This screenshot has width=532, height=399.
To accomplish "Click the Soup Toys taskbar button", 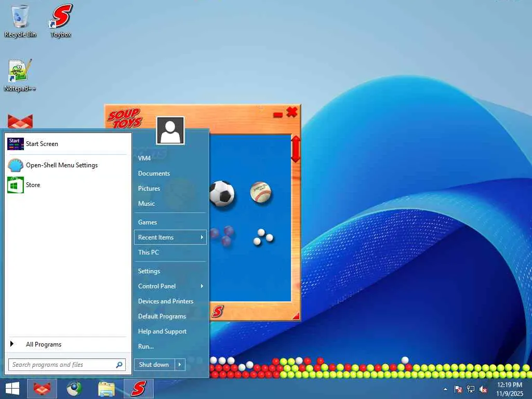I will coord(138,389).
